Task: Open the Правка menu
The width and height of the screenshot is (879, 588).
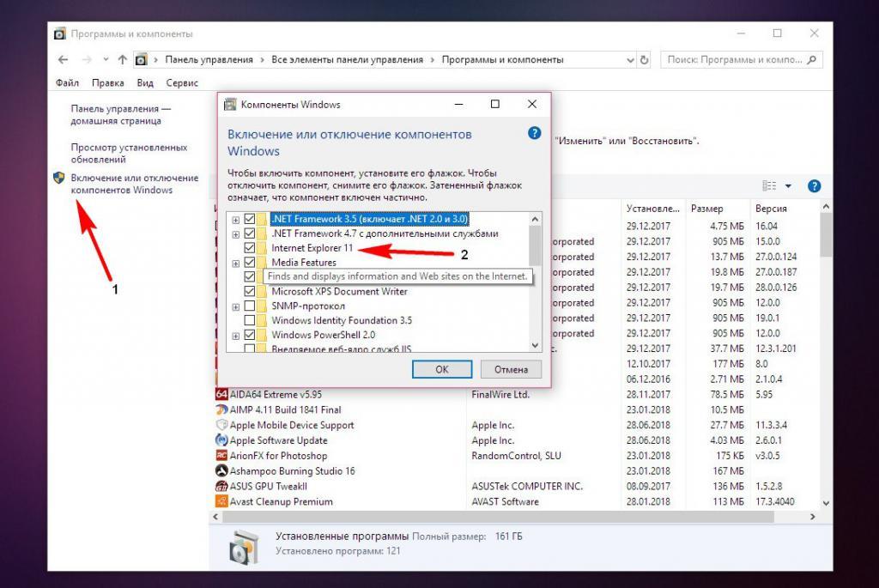Action: [107, 83]
